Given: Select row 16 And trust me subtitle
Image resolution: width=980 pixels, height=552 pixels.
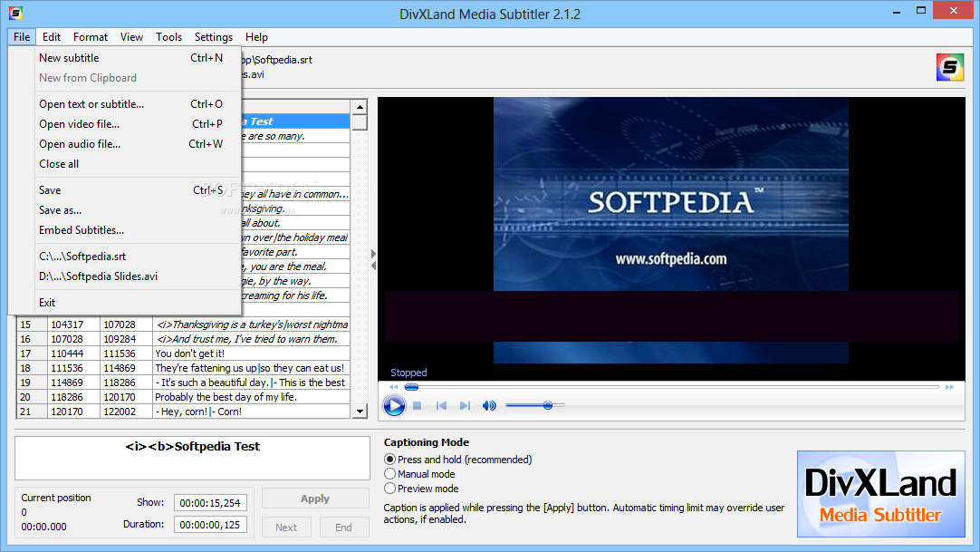Looking at the screenshot, I should [x=182, y=339].
